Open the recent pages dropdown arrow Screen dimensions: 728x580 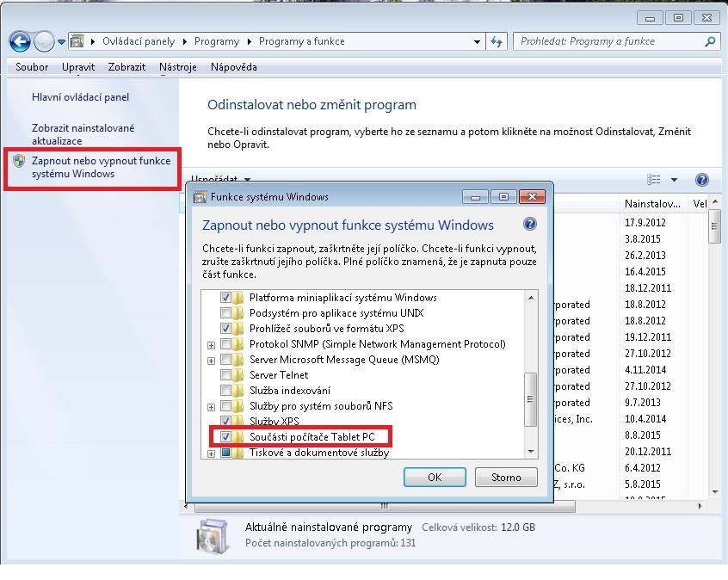(61, 42)
